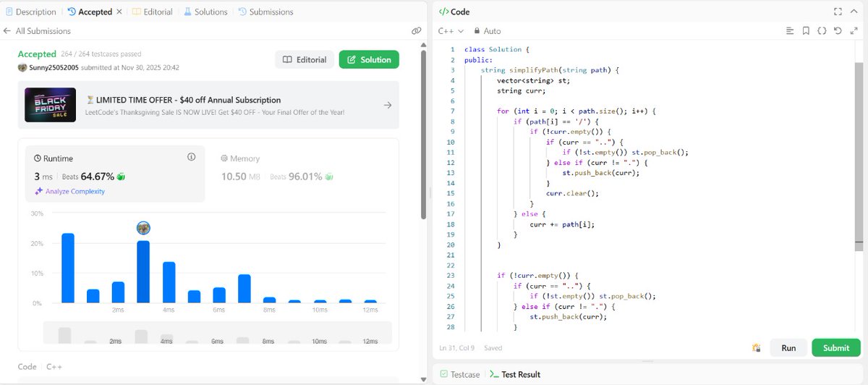This screenshot has height=385, width=868.
Task: Expand editor with diagonal arrows icon
Action: point(853,31)
